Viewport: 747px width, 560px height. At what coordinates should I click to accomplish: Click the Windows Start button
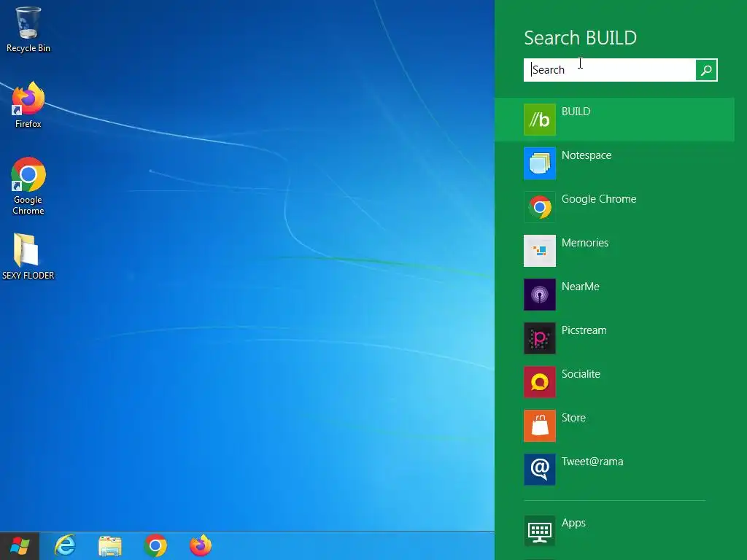click(20, 545)
